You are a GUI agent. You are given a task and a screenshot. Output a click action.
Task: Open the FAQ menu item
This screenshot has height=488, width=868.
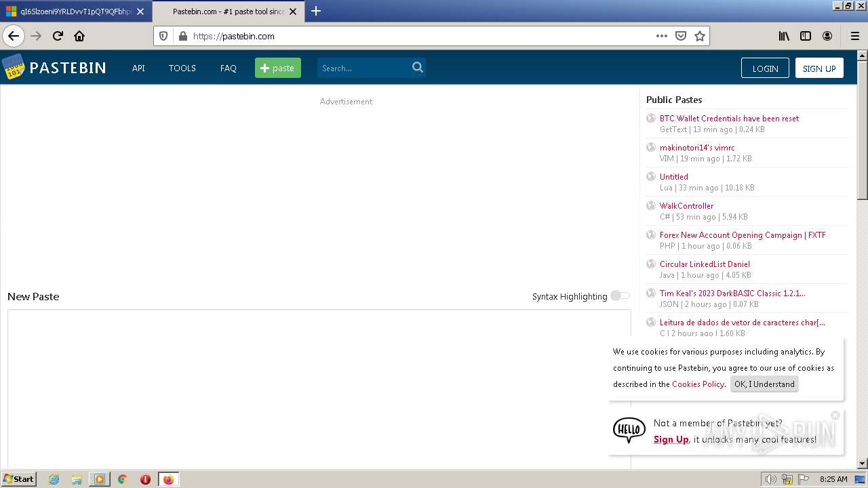point(228,68)
